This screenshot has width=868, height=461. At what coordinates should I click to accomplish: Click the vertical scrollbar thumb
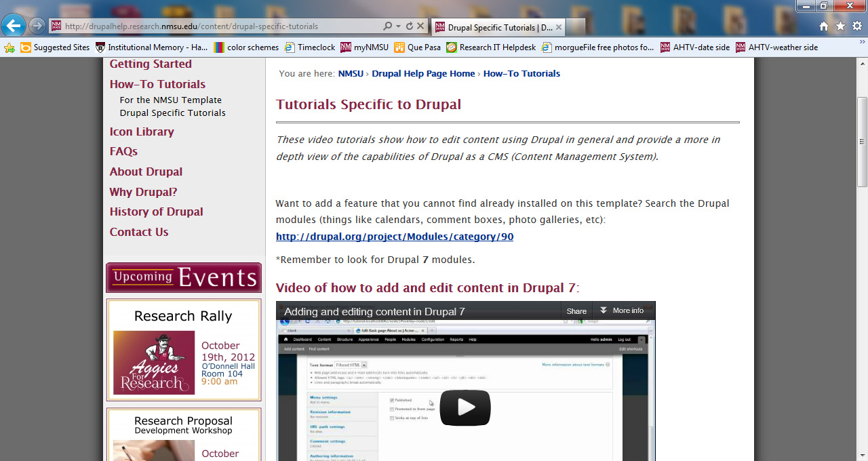862,142
